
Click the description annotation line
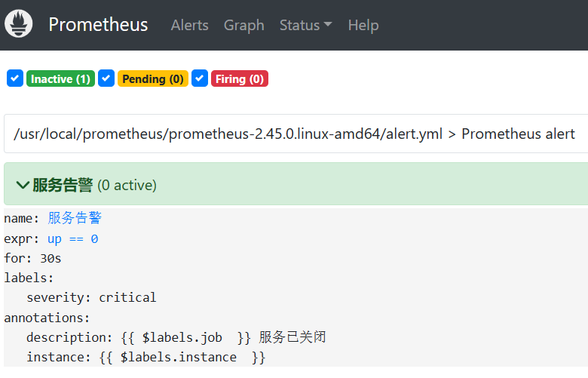[176, 337]
